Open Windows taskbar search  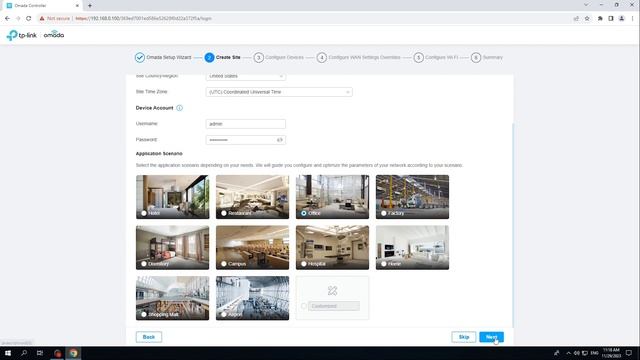pos(24,353)
